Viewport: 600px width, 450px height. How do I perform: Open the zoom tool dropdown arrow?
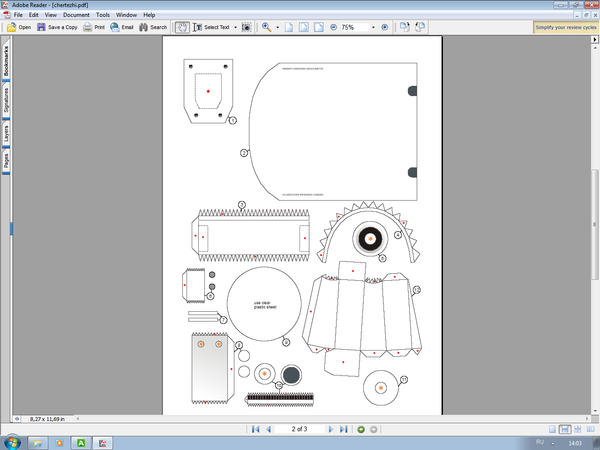pos(277,28)
